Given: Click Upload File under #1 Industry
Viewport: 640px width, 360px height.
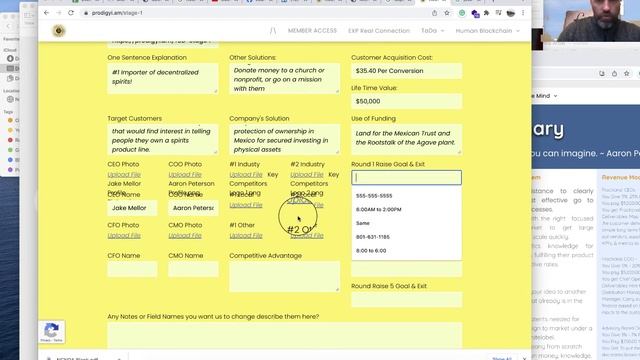Looking at the screenshot, I should pyautogui.click(x=246, y=175).
